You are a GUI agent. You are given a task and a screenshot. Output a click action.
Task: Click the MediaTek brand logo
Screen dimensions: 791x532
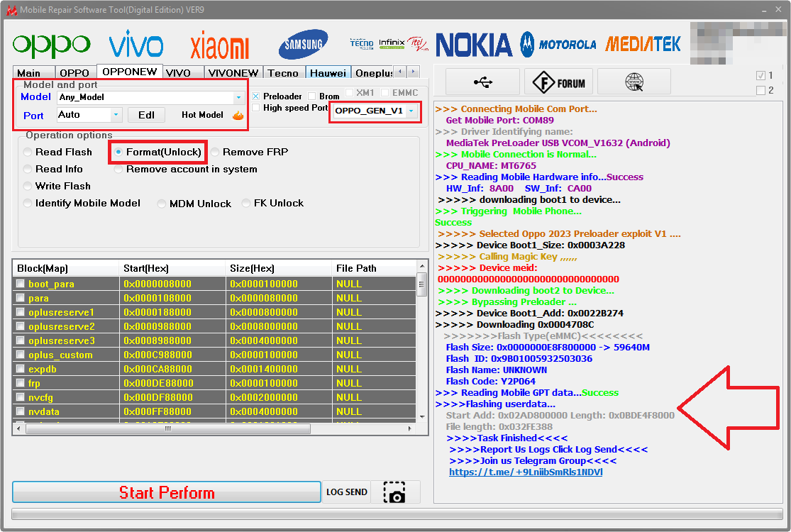click(643, 44)
